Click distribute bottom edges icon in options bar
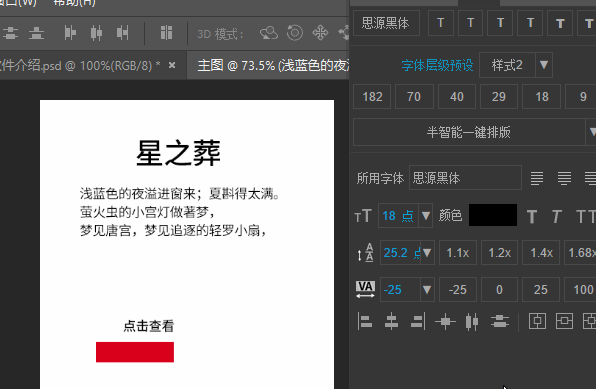Image resolution: width=596 pixels, height=389 pixels. [36, 33]
